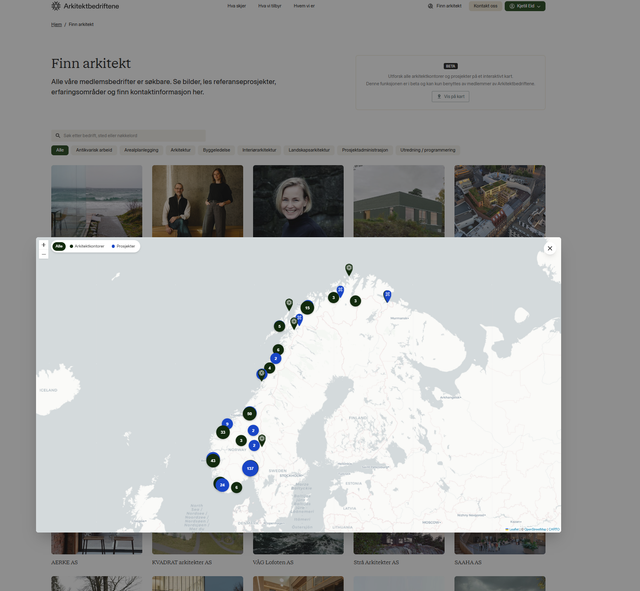Open VÅG Lofoten AS company
Viewport: 640px width, 591px height.
pyautogui.click(x=273, y=562)
